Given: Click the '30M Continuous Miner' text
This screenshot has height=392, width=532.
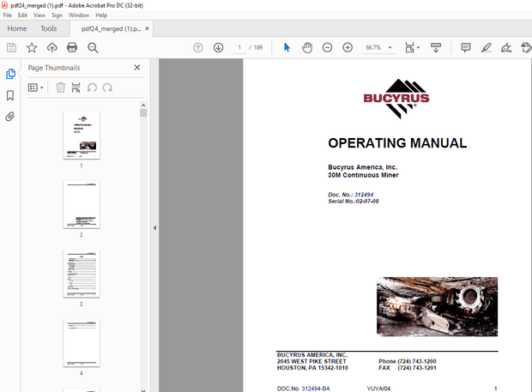Looking at the screenshot, I should pyautogui.click(x=363, y=175).
